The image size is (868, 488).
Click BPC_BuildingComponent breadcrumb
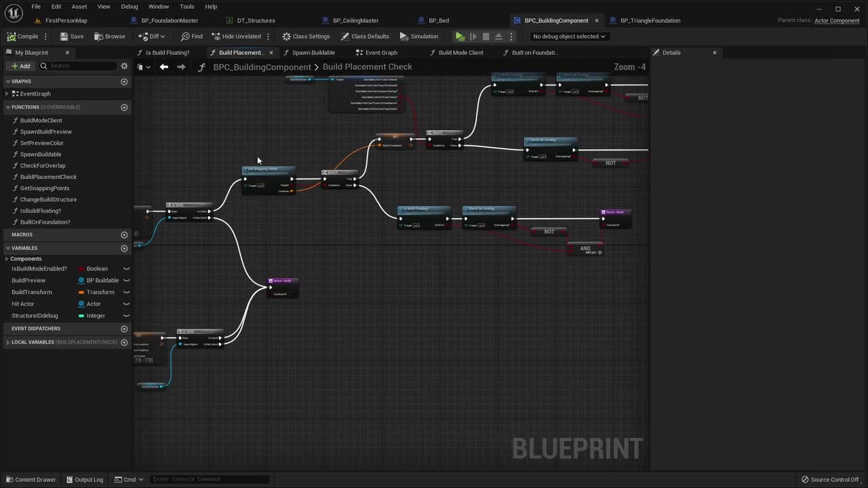click(x=262, y=66)
